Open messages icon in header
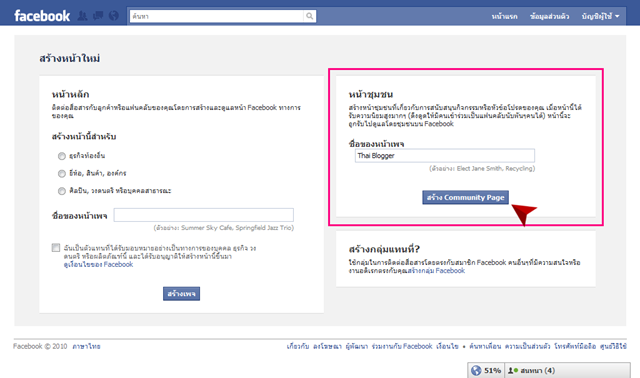 click(98, 16)
